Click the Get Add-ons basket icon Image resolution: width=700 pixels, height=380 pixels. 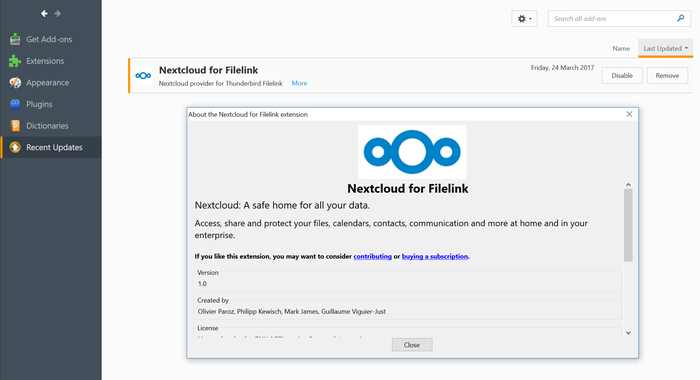tap(15, 39)
